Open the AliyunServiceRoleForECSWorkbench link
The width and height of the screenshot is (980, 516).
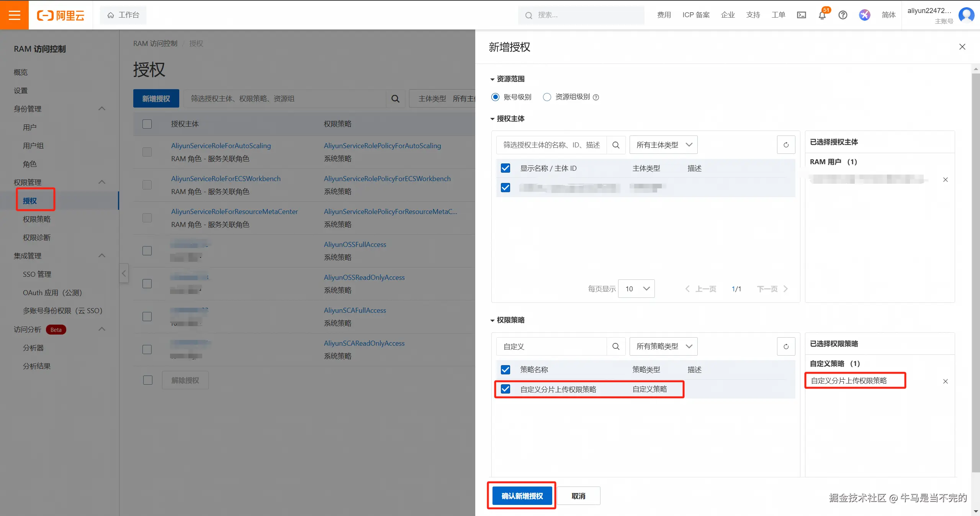pyautogui.click(x=226, y=179)
